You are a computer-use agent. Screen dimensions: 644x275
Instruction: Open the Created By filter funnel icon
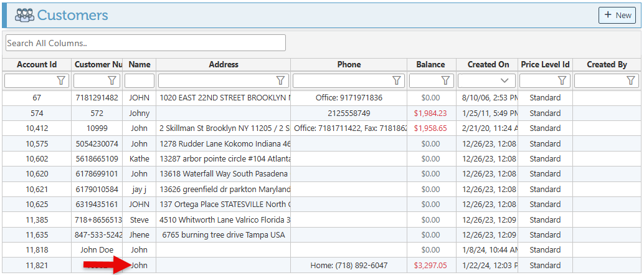[631, 80]
